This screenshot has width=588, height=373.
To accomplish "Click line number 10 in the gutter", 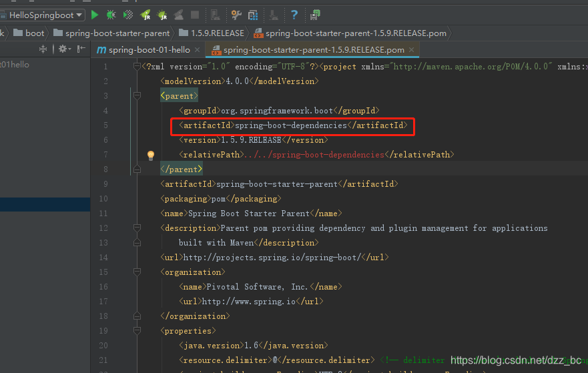I will point(103,199).
